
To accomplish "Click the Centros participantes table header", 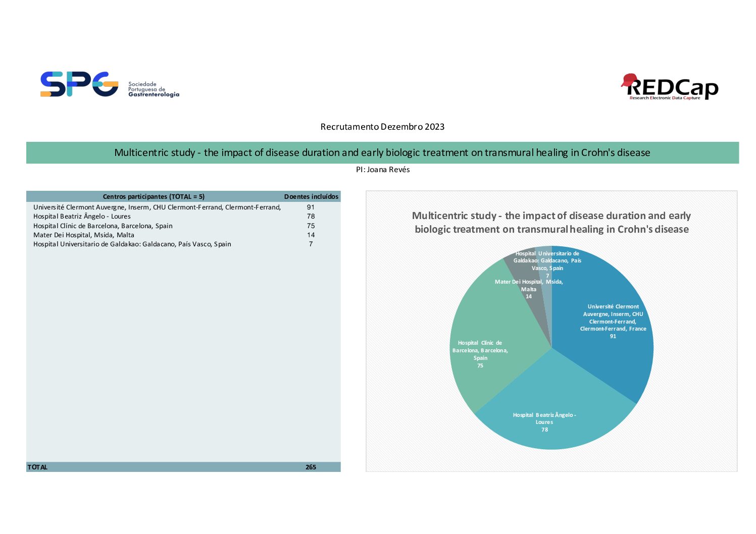I will [x=154, y=197].
